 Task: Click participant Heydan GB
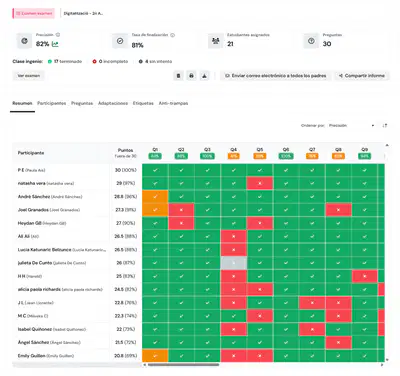pyautogui.click(x=42, y=223)
